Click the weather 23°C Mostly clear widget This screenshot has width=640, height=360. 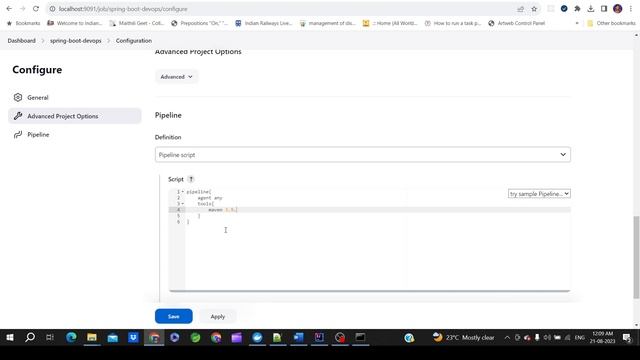(464, 338)
